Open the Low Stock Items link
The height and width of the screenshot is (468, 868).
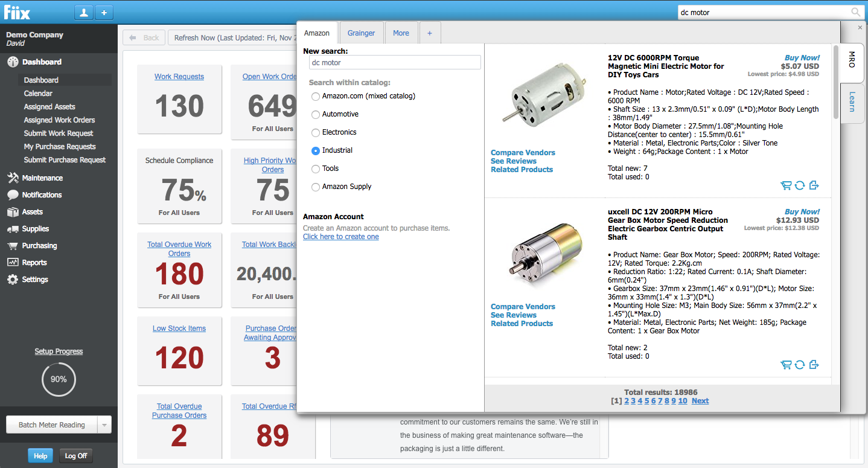coord(179,329)
